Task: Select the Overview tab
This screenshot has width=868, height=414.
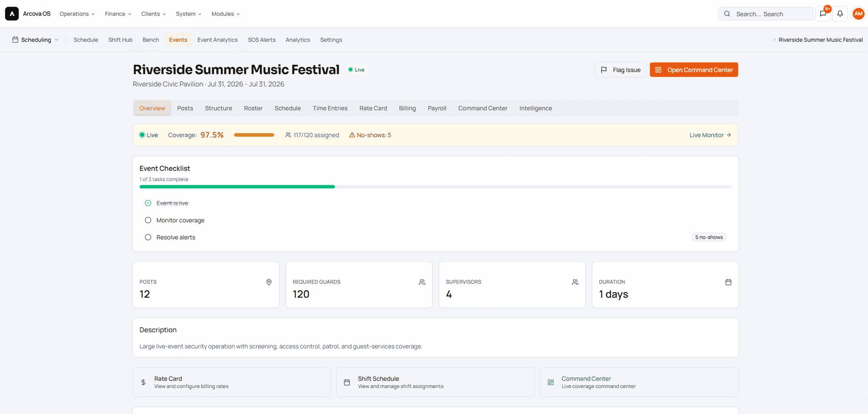Action: click(x=152, y=108)
